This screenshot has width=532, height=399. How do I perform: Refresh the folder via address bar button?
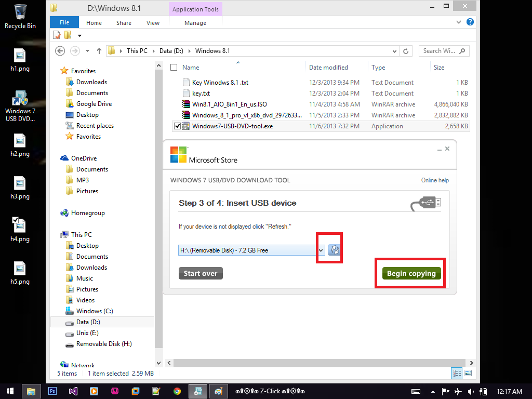(406, 51)
